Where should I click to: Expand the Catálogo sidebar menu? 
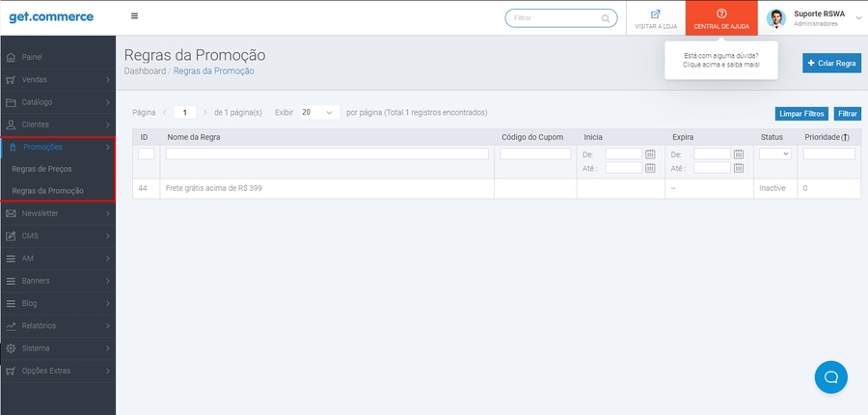point(58,102)
